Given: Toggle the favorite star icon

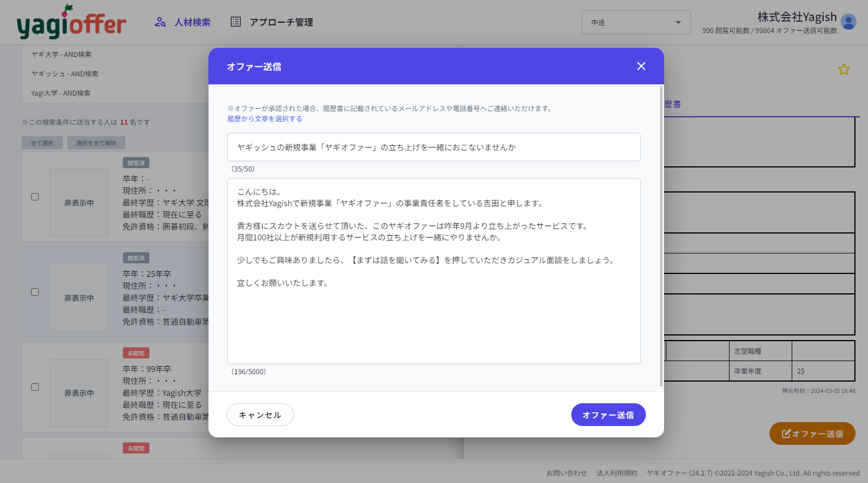Looking at the screenshot, I should click(844, 69).
